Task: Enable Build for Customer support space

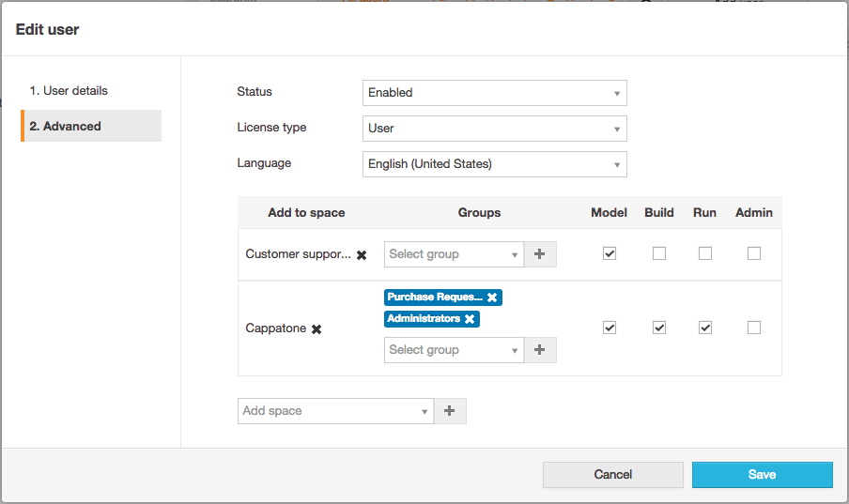Action: pos(659,253)
